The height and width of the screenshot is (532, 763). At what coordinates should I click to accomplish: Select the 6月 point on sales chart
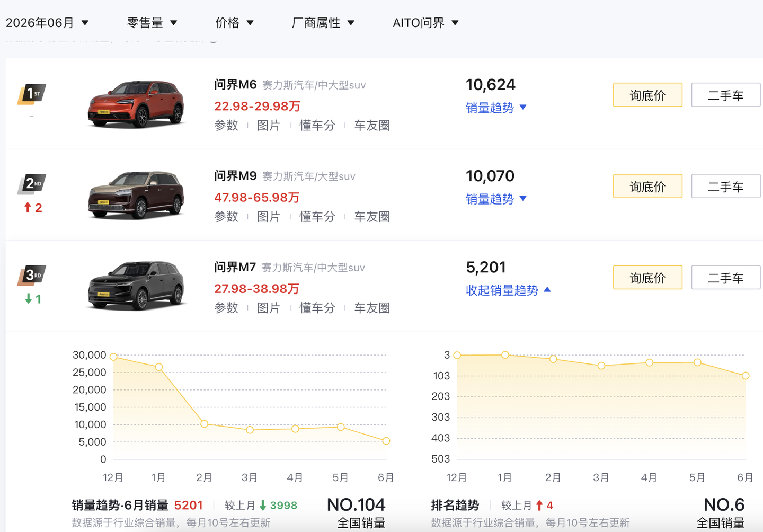[x=386, y=441]
